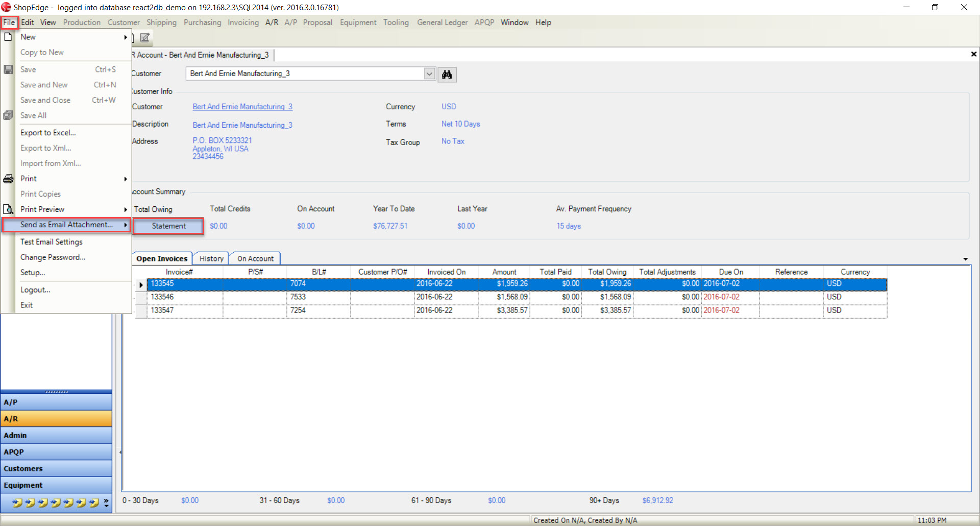980x526 pixels.
Task: Expand the Customer combo box dropdown arrow
Action: (430, 74)
